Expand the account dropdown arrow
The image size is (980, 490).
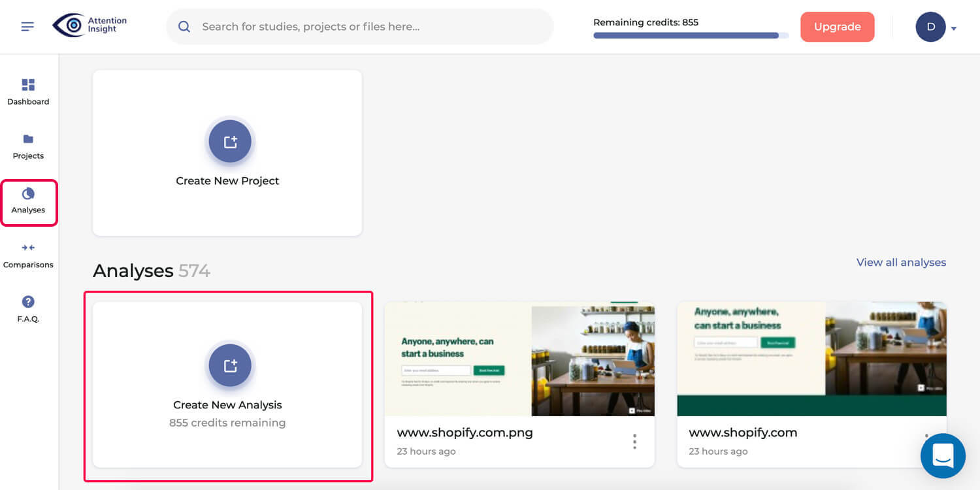954,29
